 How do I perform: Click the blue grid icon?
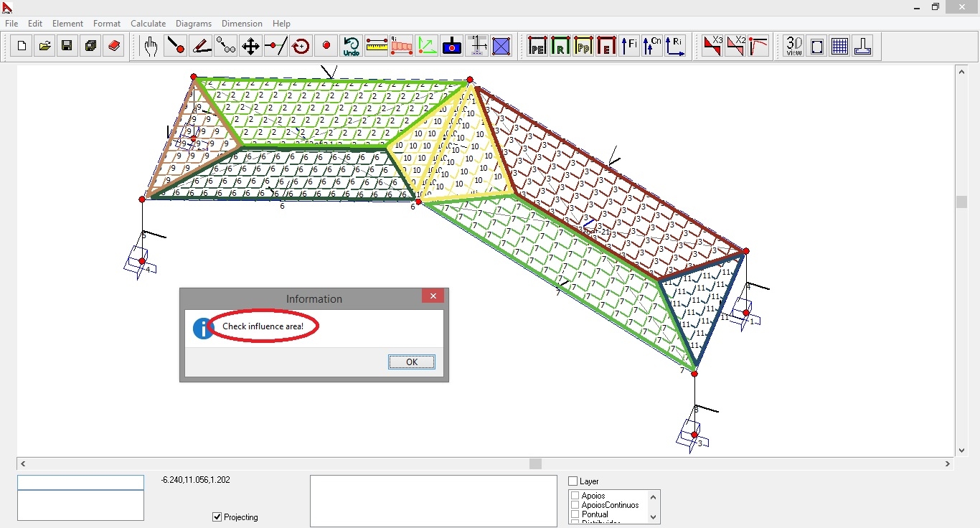pyautogui.click(x=839, y=47)
